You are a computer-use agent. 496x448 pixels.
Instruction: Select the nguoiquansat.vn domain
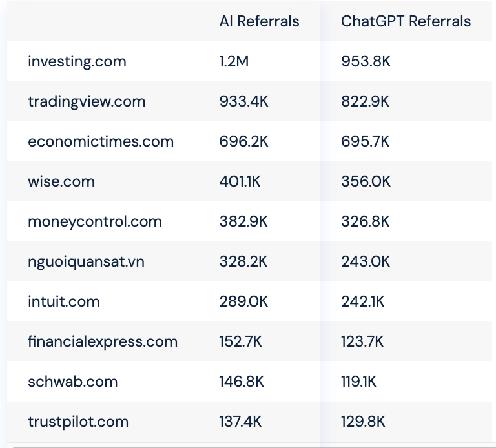(x=86, y=262)
